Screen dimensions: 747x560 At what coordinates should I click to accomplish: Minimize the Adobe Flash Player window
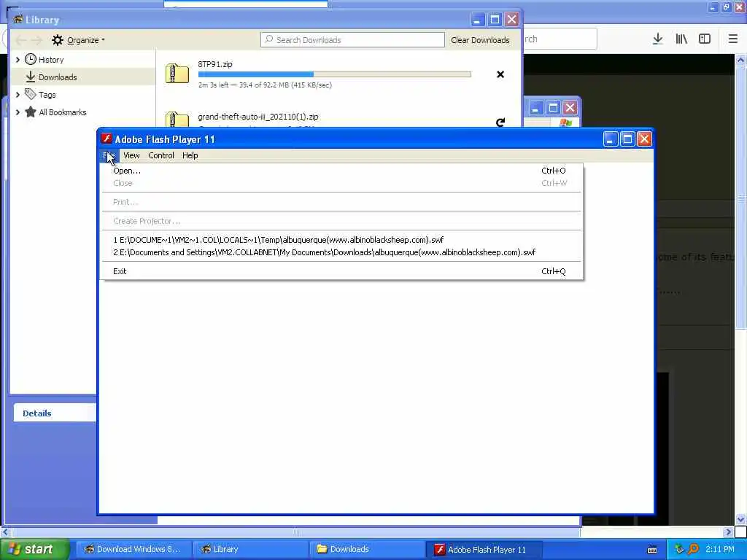pyautogui.click(x=611, y=139)
